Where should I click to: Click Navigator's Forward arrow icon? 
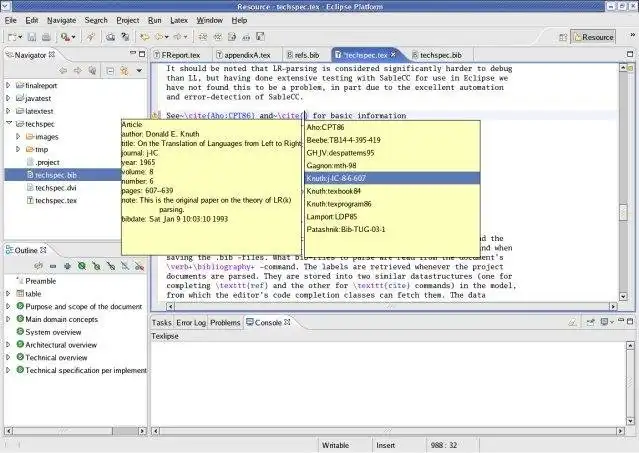pyautogui.click(x=77, y=70)
